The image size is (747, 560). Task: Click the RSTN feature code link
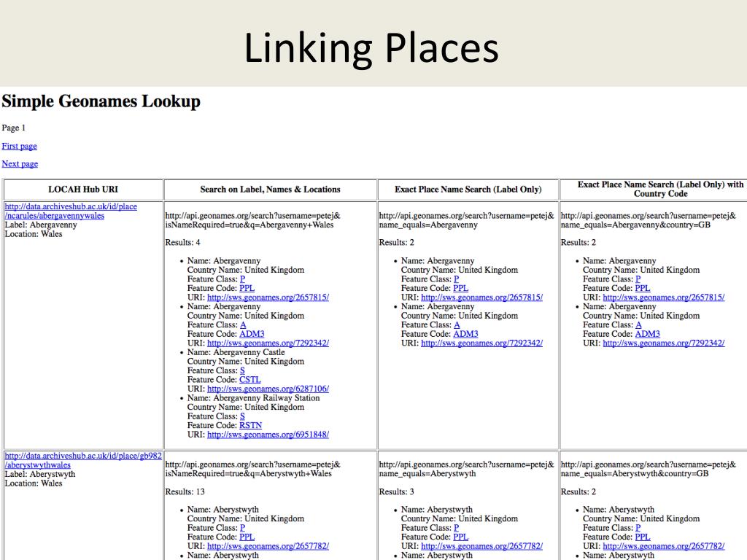[x=250, y=425]
